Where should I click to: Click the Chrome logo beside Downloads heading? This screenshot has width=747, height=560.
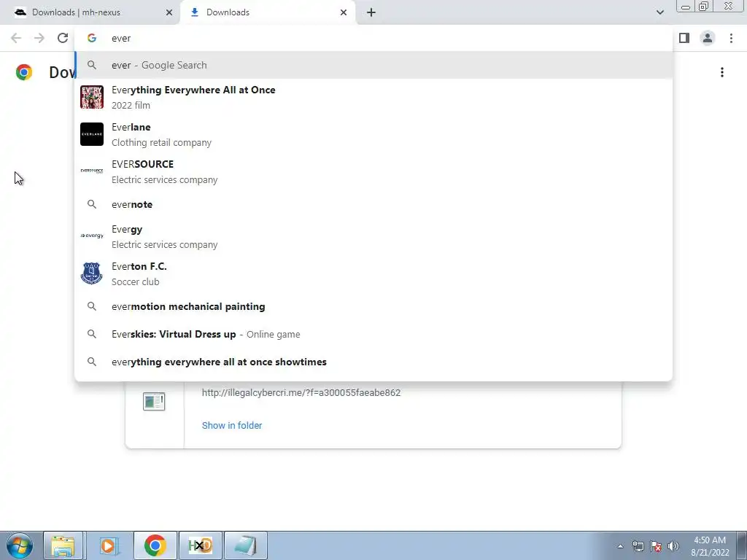[x=24, y=72]
